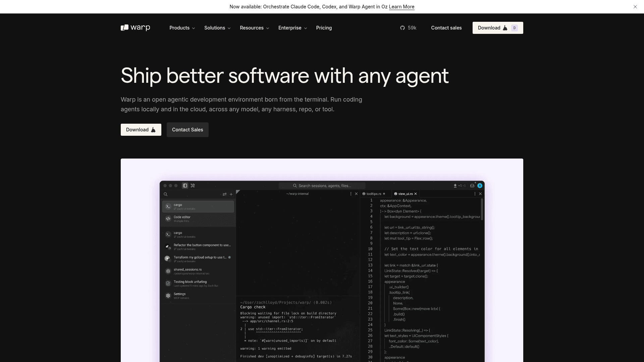Screen dimensions: 644x362
Task: Open the Refactor the button component session
Action: pyautogui.click(x=198, y=247)
